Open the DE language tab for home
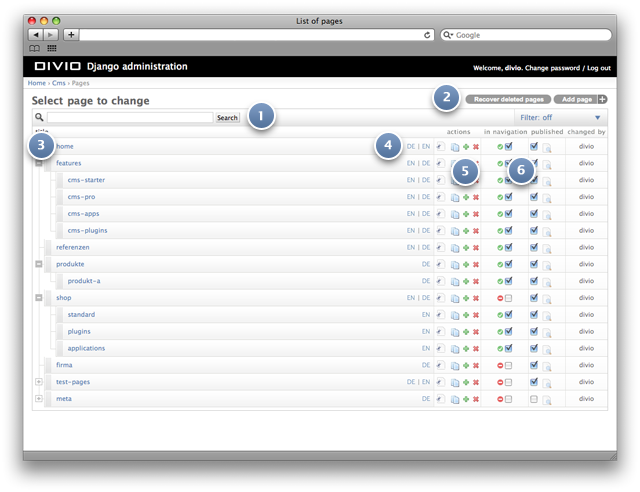The width and height of the screenshot is (640, 492). (411, 146)
